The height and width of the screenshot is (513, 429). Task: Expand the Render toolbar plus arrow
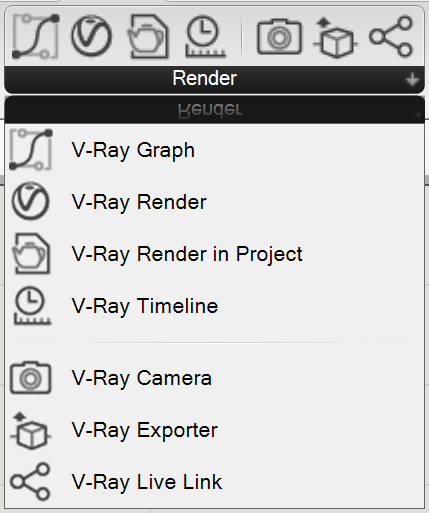(412, 80)
